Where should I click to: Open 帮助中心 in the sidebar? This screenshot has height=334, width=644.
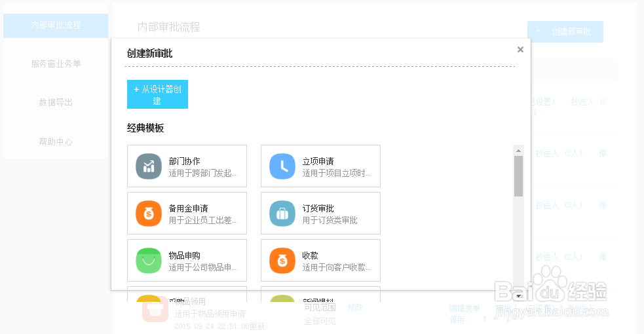point(56,141)
